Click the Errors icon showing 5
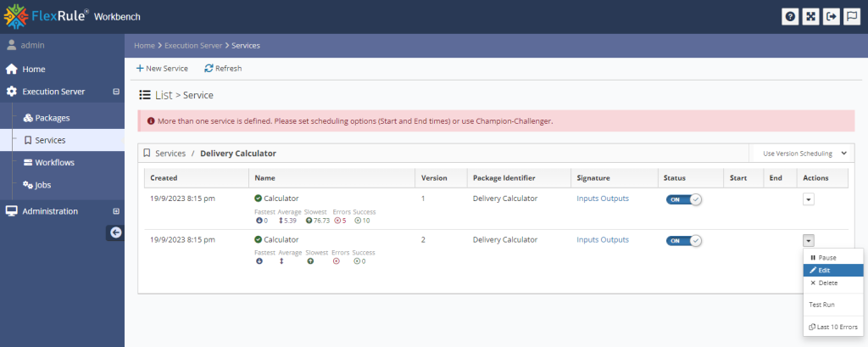868x347 pixels. point(337,220)
